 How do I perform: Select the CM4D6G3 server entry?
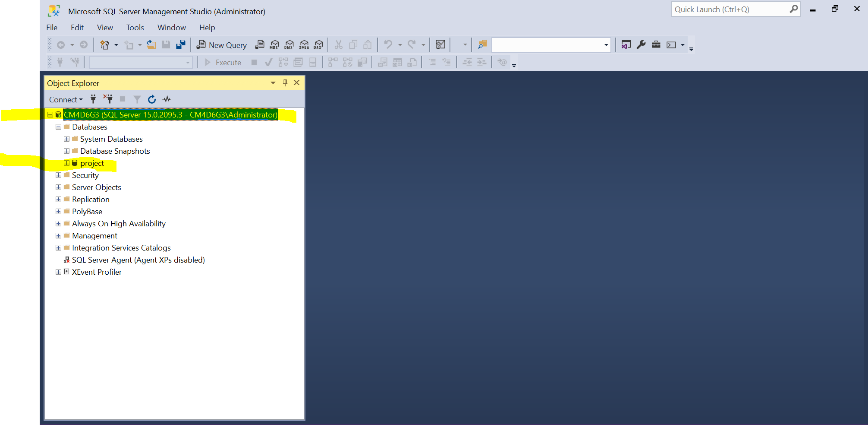170,115
